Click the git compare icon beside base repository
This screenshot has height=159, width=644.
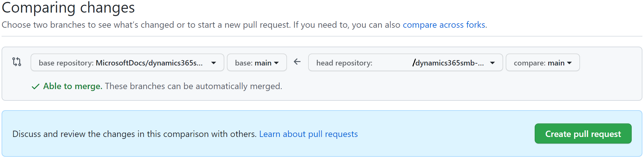[x=17, y=62]
